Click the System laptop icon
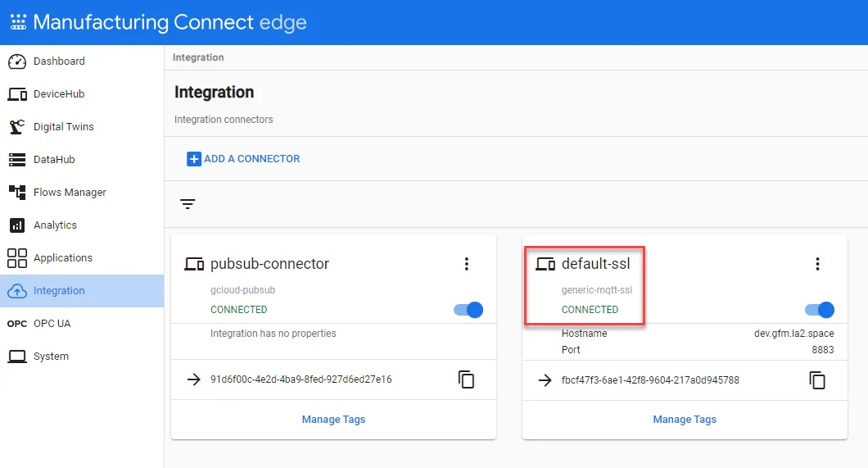 (x=17, y=357)
